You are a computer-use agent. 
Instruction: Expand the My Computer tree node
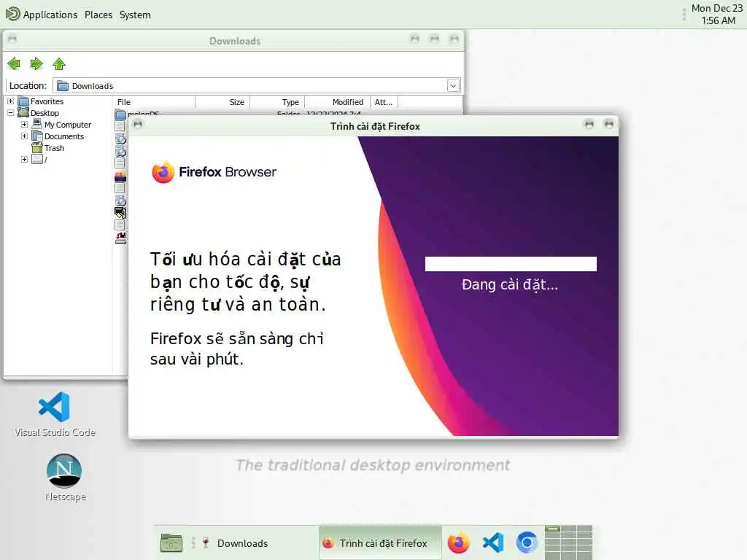24,124
